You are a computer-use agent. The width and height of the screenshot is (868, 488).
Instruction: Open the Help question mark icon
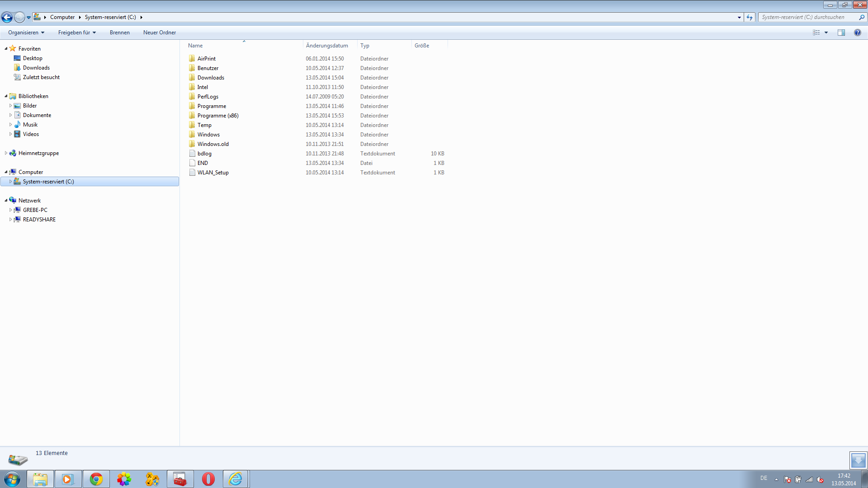pyautogui.click(x=857, y=33)
